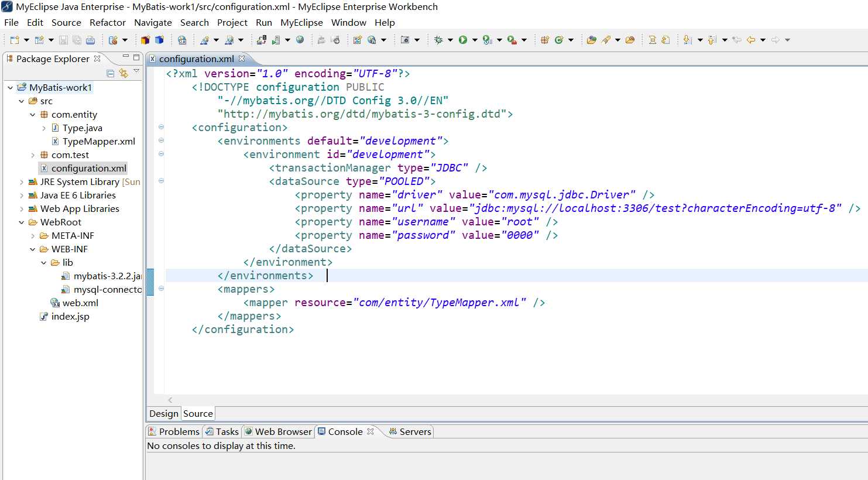The image size is (868, 480).
Task: Expand the META-INF folder node
Action: tap(33, 236)
